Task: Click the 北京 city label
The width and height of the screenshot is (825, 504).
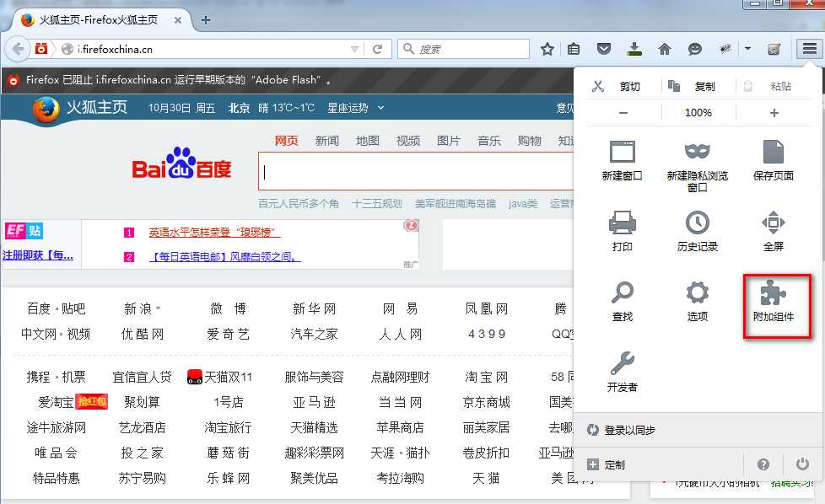Action: (239, 108)
